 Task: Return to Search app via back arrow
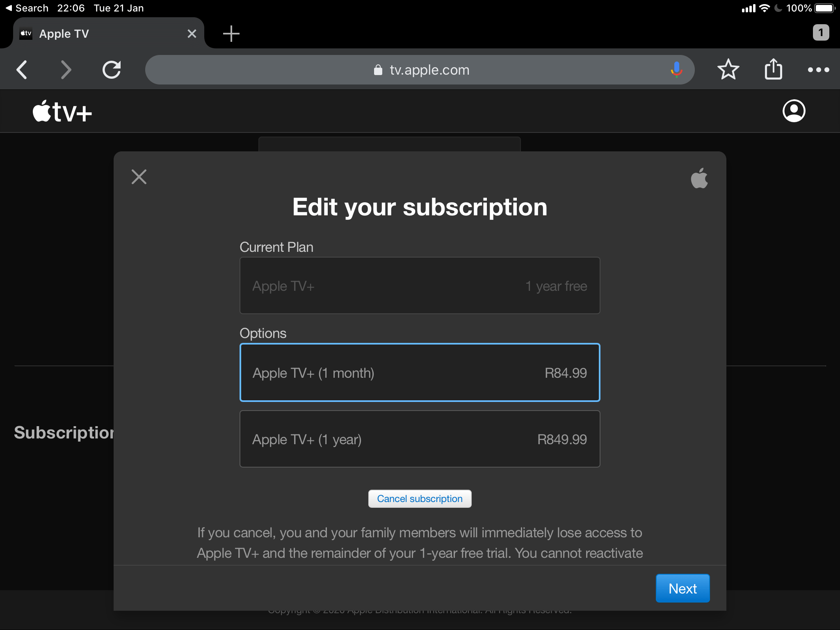tap(27, 8)
